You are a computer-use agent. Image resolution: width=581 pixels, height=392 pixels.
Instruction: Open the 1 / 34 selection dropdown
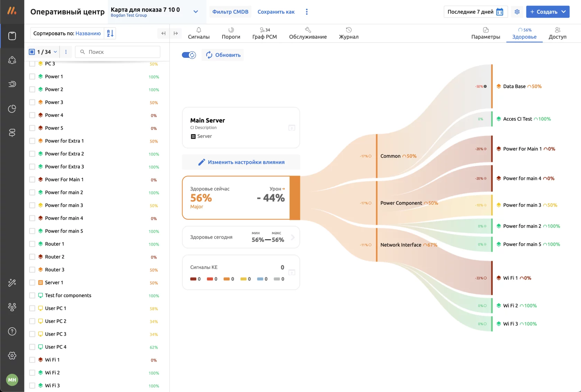55,52
